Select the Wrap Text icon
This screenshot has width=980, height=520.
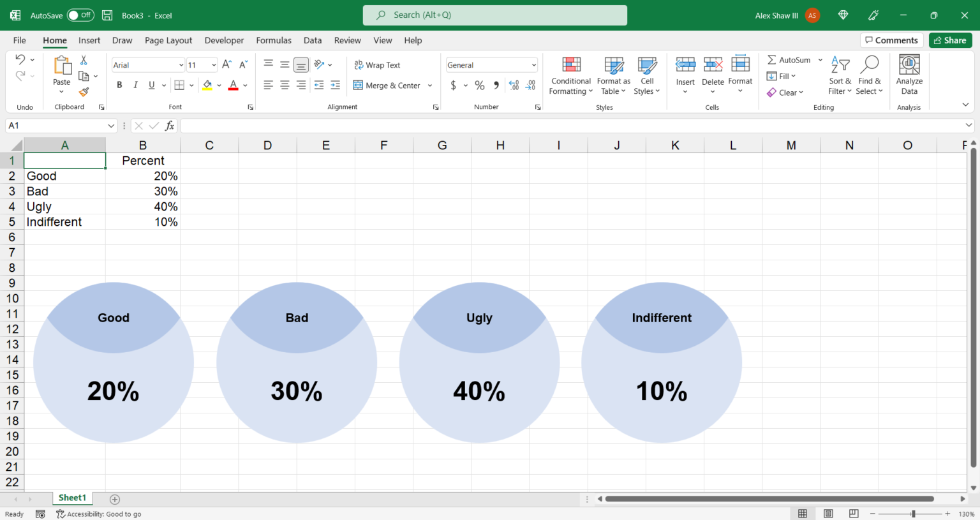[377, 64]
